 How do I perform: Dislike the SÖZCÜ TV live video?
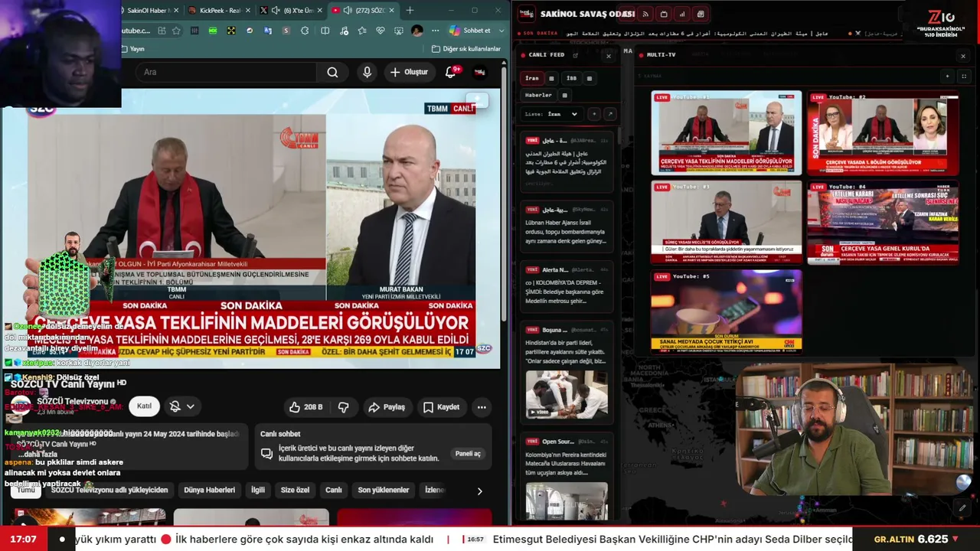pos(343,407)
